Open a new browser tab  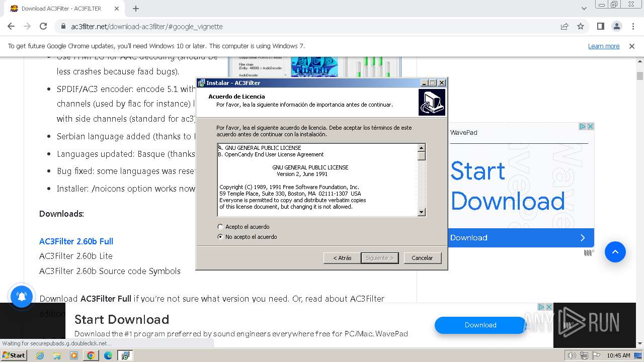pos(136,9)
